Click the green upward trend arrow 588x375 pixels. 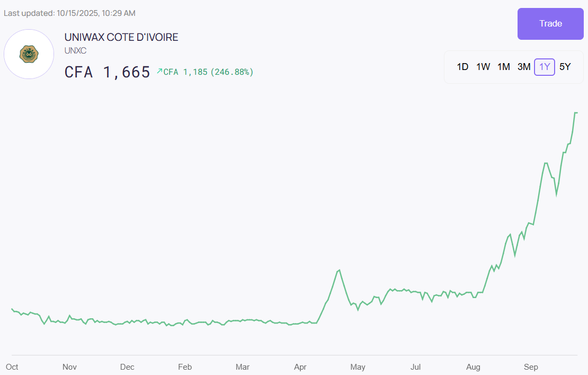click(159, 71)
